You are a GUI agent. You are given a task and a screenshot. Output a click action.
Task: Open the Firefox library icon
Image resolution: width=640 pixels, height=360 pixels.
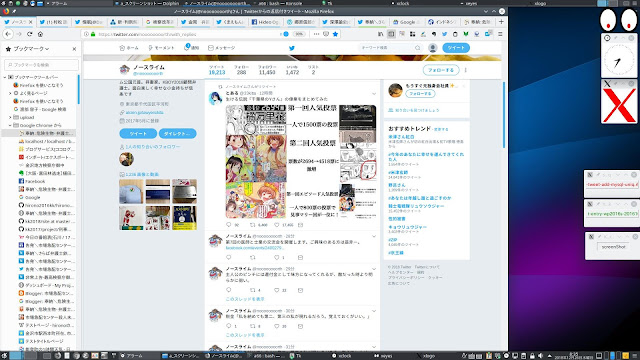click(380, 34)
